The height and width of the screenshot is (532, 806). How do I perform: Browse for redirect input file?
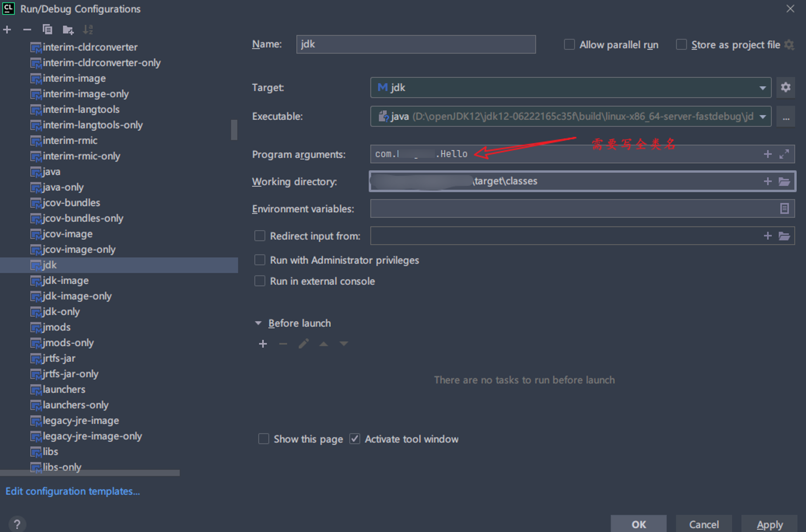click(x=784, y=236)
